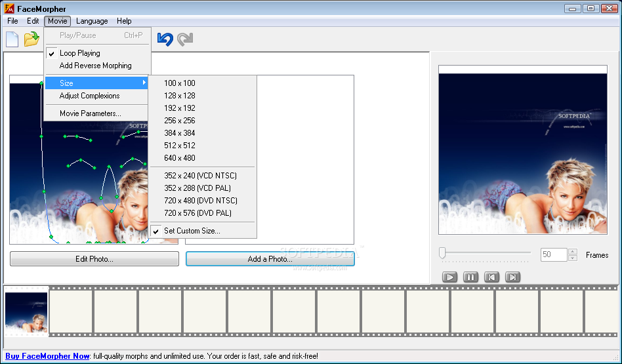622x364 pixels.
Task: Click the frame position slider handle
Action: coord(442,253)
